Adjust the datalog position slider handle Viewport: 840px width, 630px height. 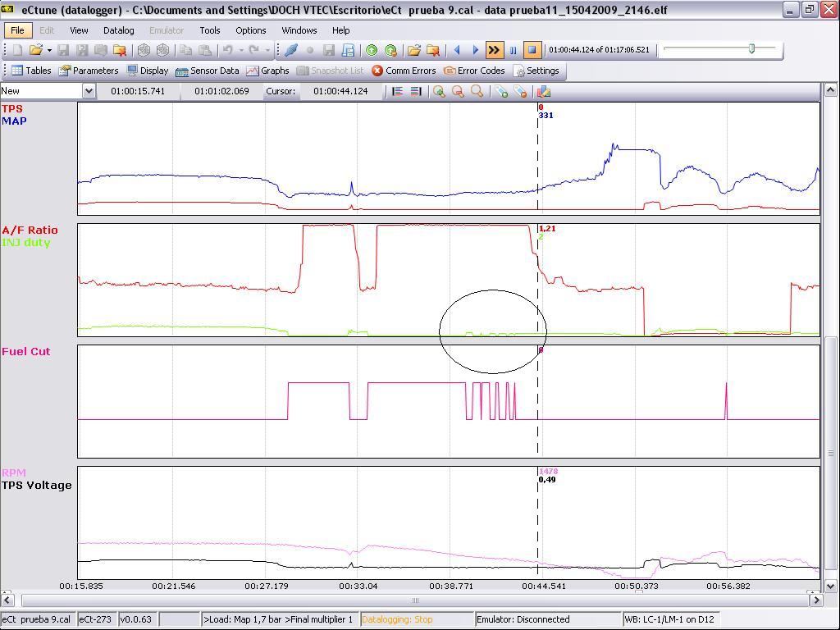751,48
